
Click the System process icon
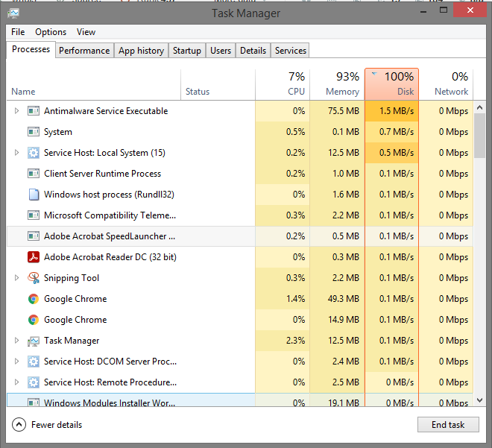tap(34, 132)
